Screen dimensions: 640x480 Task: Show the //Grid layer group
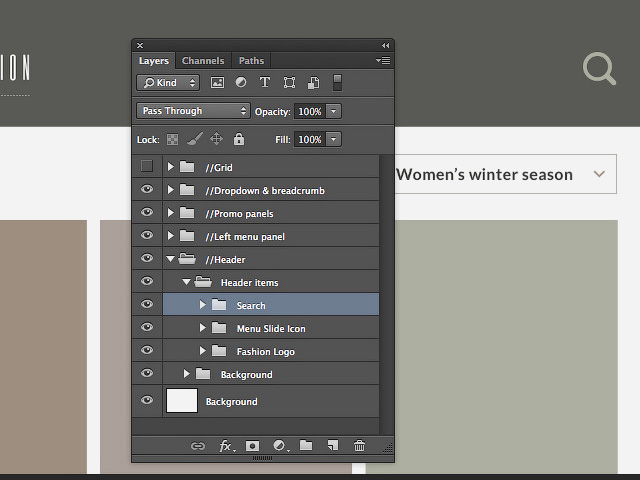[x=147, y=167]
